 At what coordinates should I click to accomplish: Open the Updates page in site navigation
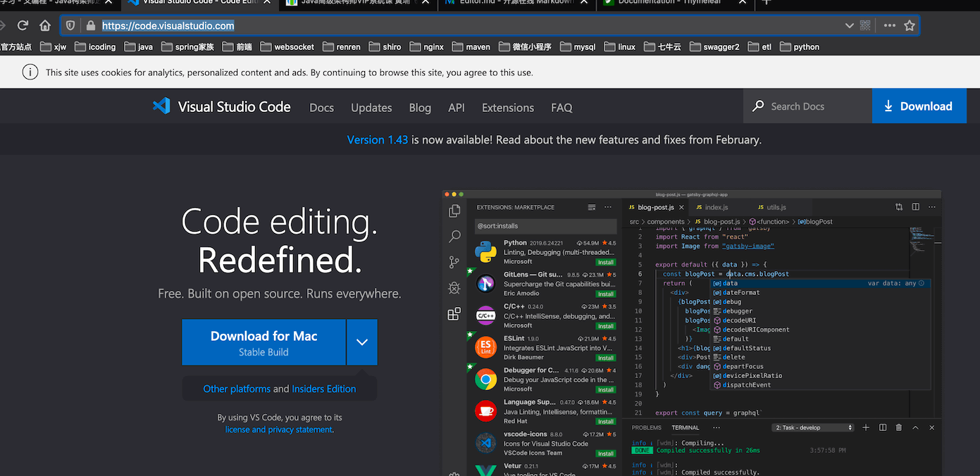click(371, 108)
